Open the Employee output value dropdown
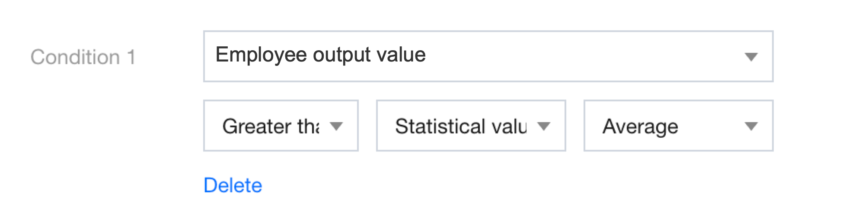This screenshot has height=220, width=868. click(x=488, y=56)
